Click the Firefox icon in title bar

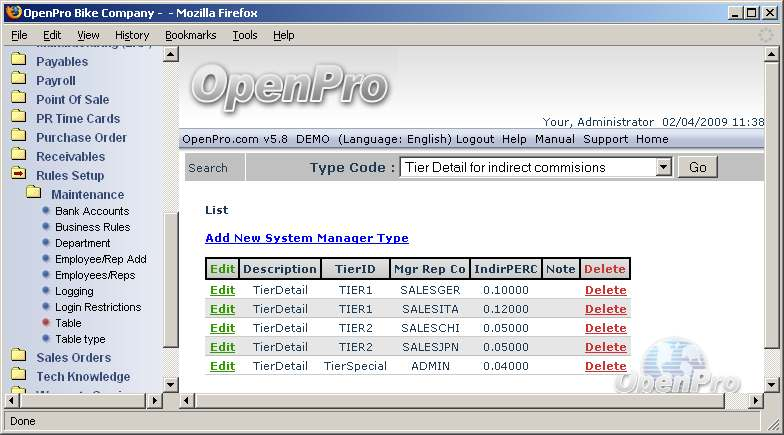(13, 12)
